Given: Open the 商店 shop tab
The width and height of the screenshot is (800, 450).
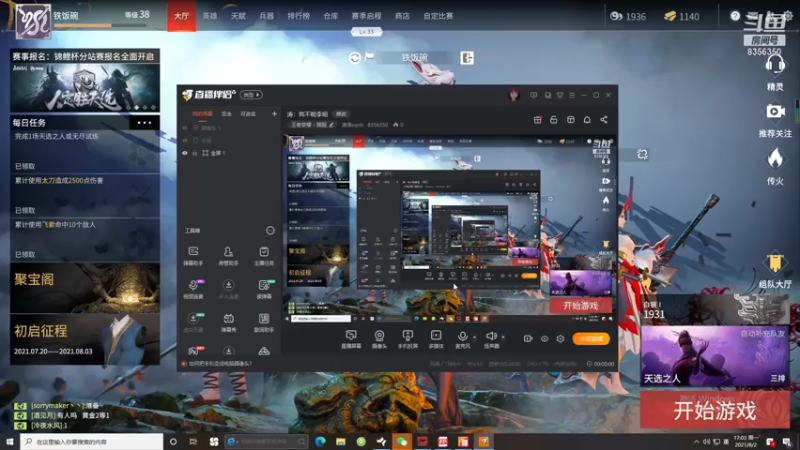Looking at the screenshot, I should (402, 16).
